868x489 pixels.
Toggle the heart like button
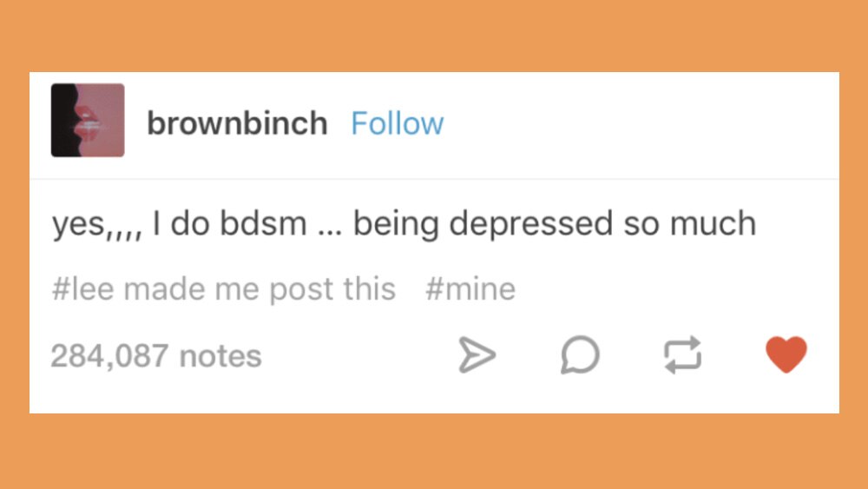pyautogui.click(x=786, y=355)
